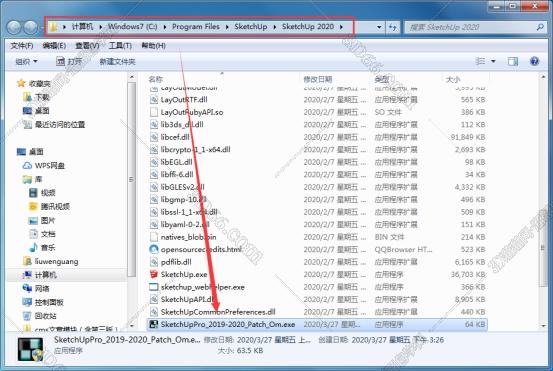Go to Windows7 (C:) in breadcrumb
Image resolution: width=553 pixels, height=371 pixels.
133,27
